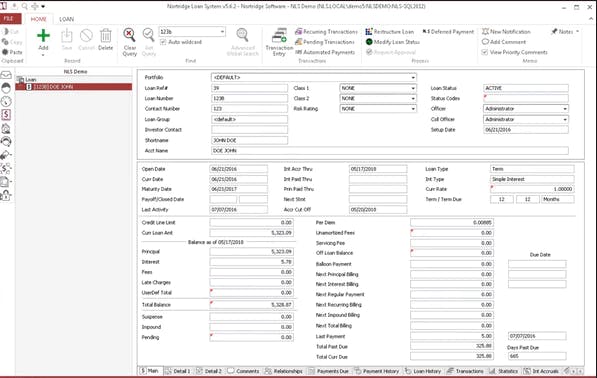Image resolution: width=597 pixels, height=378 pixels.
Task: Click the search icon in title bar
Action: pos(24,6)
